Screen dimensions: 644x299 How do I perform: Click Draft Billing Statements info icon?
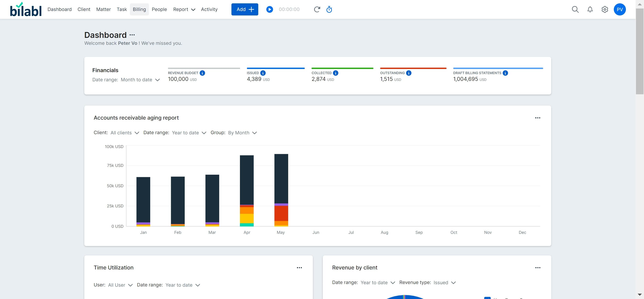505,73
